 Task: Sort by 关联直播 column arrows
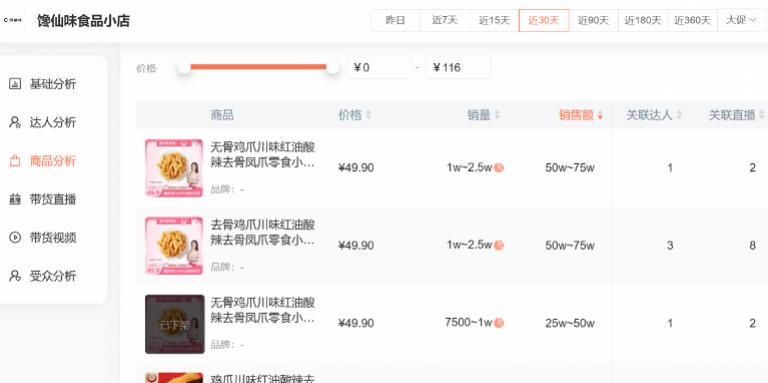click(762, 115)
